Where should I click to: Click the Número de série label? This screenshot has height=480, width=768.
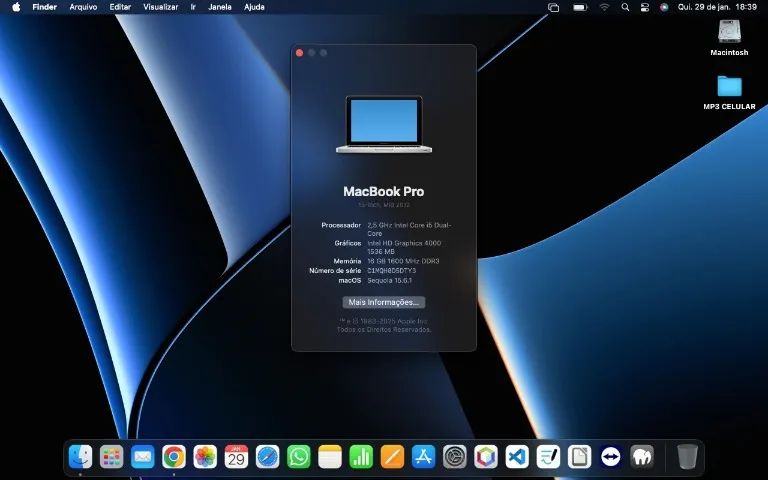pos(335,270)
